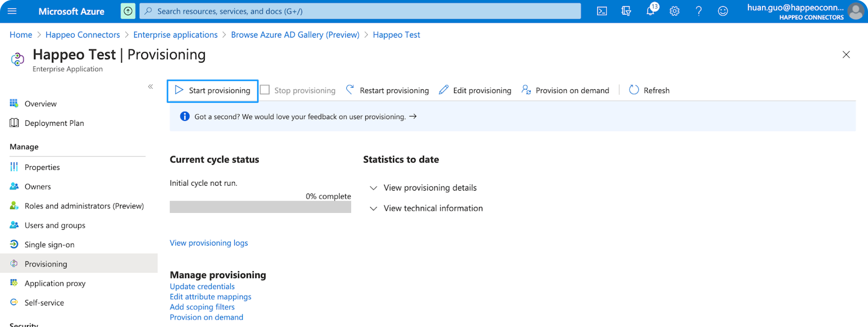The image size is (868, 327).
Task: Click Start provisioning button
Action: 212,91
